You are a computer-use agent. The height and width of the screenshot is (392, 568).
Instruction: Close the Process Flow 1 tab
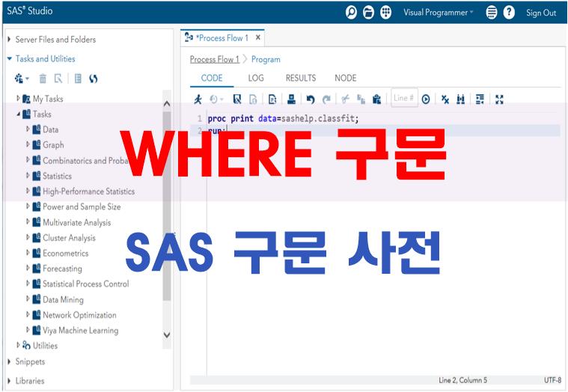tap(258, 37)
